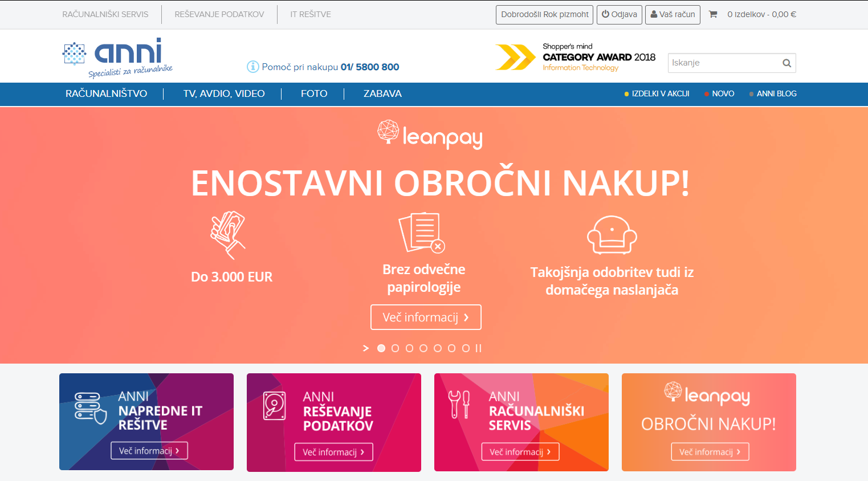Viewport: 868px width, 481px height.
Task: Click the slider's small arrow before the dots
Action: (x=366, y=348)
